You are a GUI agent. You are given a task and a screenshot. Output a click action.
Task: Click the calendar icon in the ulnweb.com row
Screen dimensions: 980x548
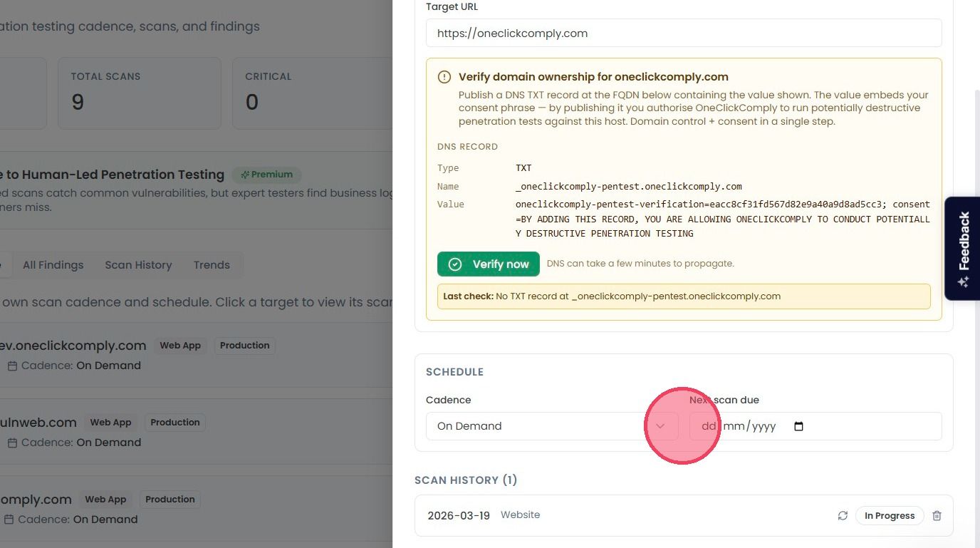(12, 443)
